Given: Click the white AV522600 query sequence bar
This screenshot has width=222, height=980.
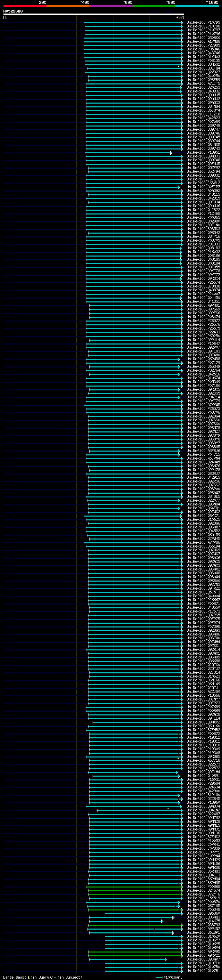Looking at the screenshot, I should (x=94, y=15).
